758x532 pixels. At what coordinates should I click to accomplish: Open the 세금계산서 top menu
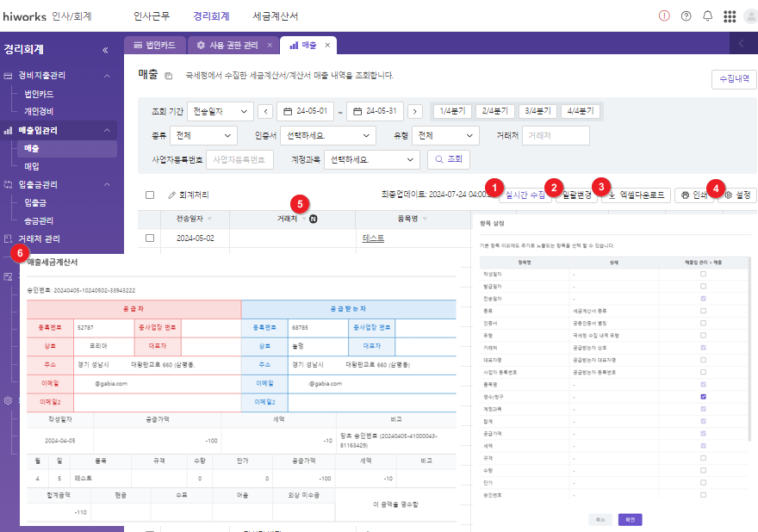[275, 16]
